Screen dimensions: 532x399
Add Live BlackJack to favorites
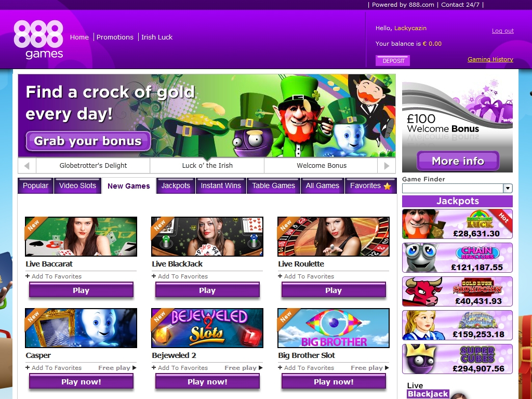click(180, 276)
